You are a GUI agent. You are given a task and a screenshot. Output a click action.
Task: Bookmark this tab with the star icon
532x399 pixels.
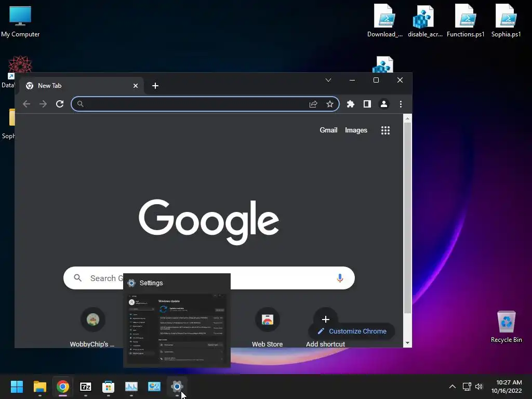pos(330,104)
